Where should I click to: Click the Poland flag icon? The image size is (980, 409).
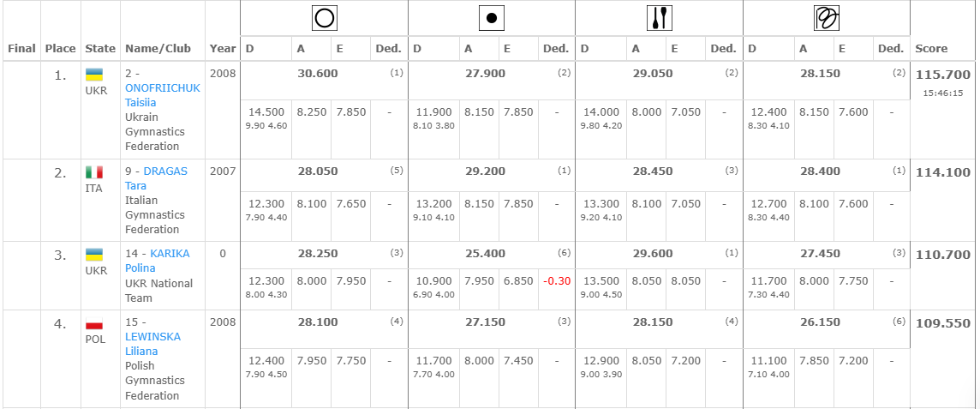point(94,325)
